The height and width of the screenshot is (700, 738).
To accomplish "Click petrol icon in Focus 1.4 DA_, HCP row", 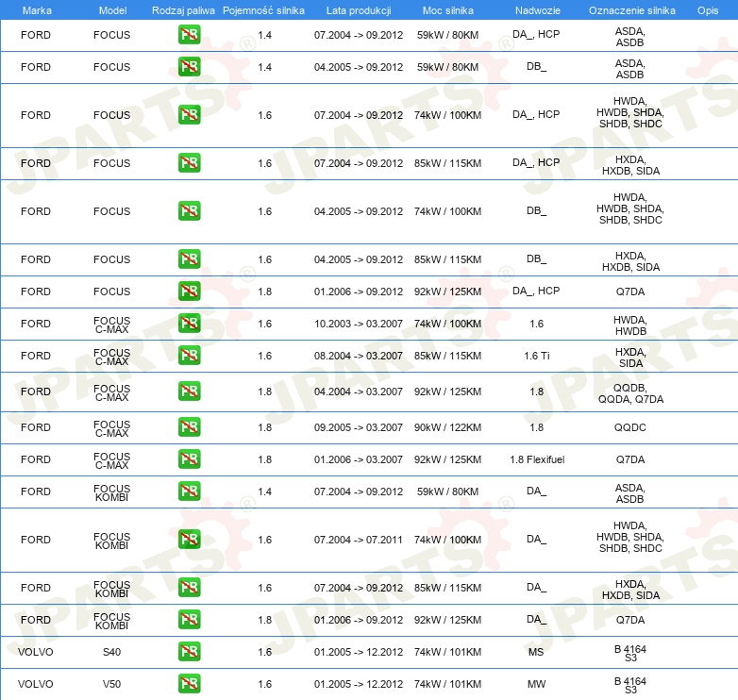I will (x=189, y=35).
